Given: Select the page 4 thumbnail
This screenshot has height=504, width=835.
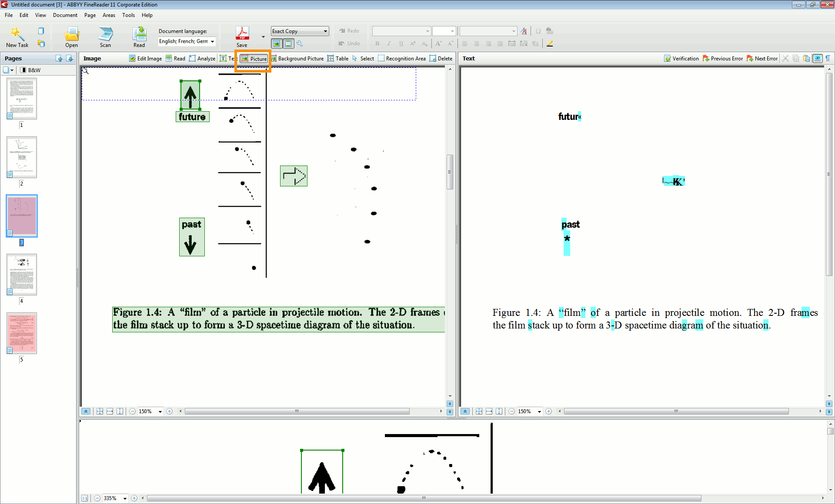Looking at the screenshot, I should coord(22,275).
